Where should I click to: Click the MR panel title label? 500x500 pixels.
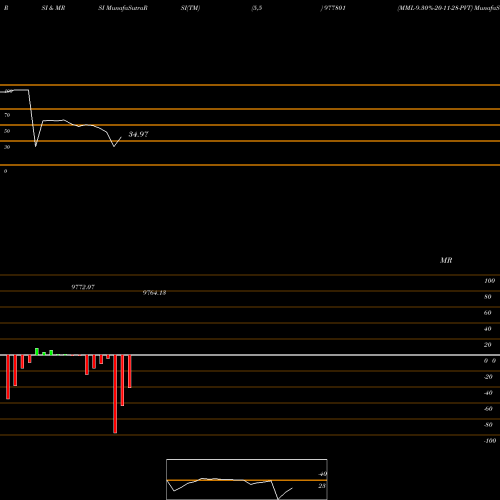[446, 260]
